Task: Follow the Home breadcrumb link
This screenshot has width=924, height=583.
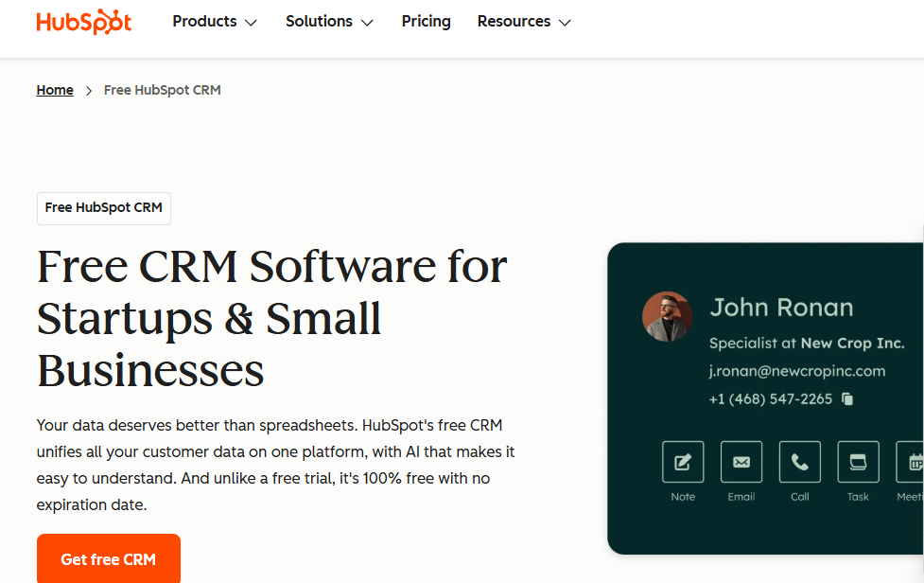Action: click(55, 90)
